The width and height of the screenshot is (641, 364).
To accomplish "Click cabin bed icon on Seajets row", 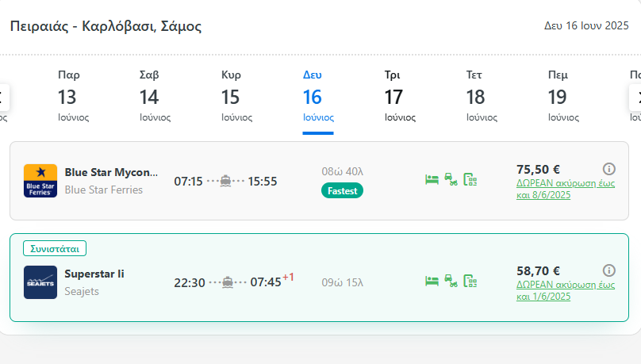I will pyautogui.click(x=432, y=281).
